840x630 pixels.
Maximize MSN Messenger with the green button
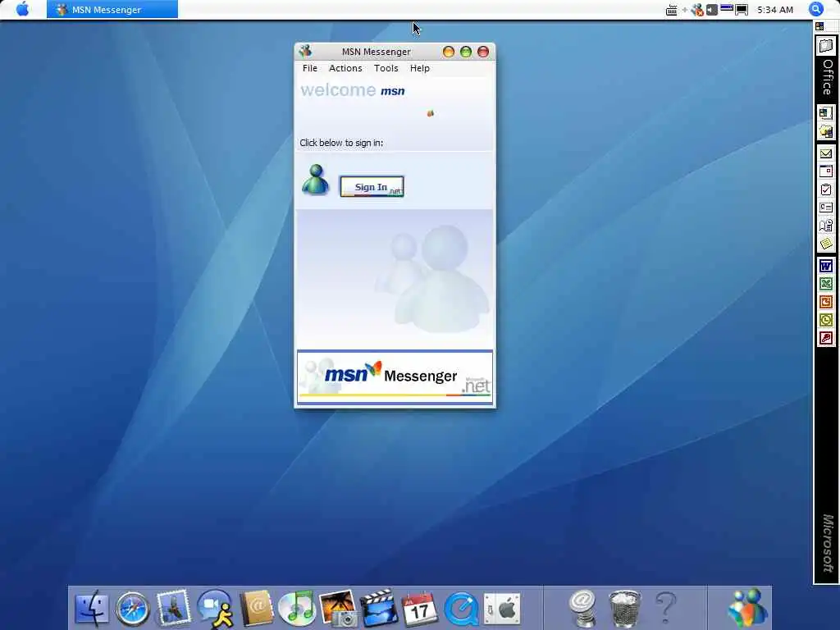[x=466, y=52]
